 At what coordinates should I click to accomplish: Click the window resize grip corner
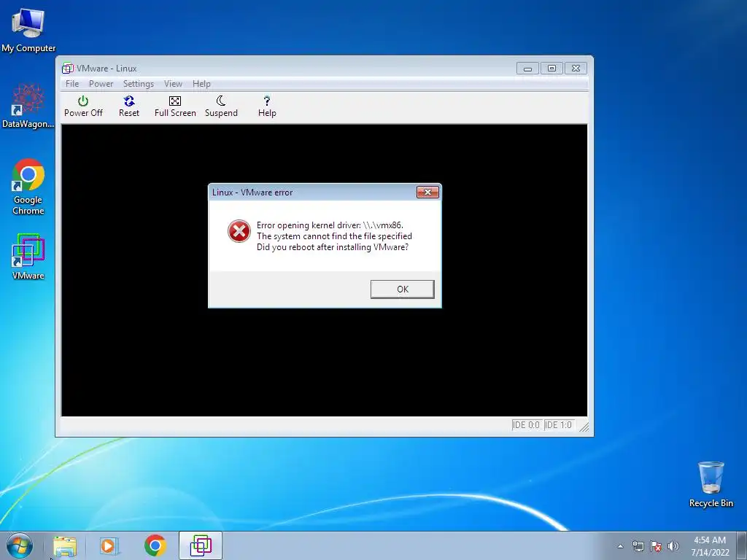[x=584, y=427]
